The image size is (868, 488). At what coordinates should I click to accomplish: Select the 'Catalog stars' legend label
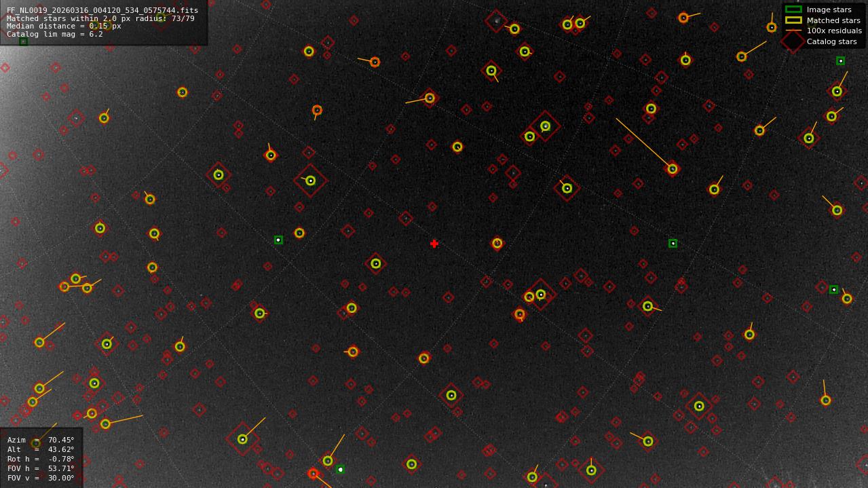[x=831, y=41]
